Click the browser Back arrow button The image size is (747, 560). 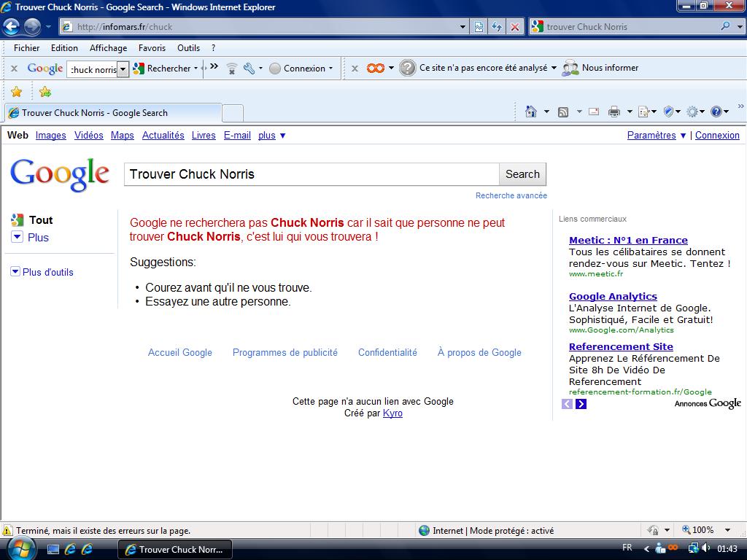tap(12, 27)
